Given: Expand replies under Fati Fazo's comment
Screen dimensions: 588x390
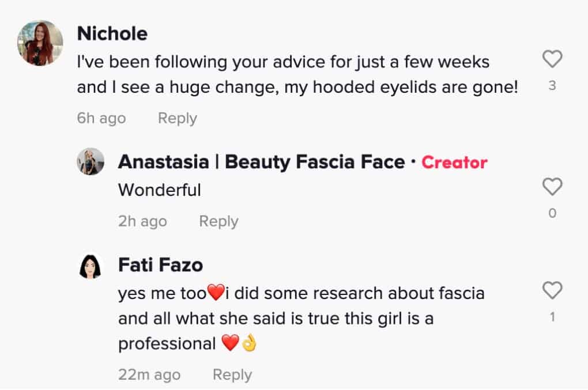Looking at the screenshot, I should [232, 374].
